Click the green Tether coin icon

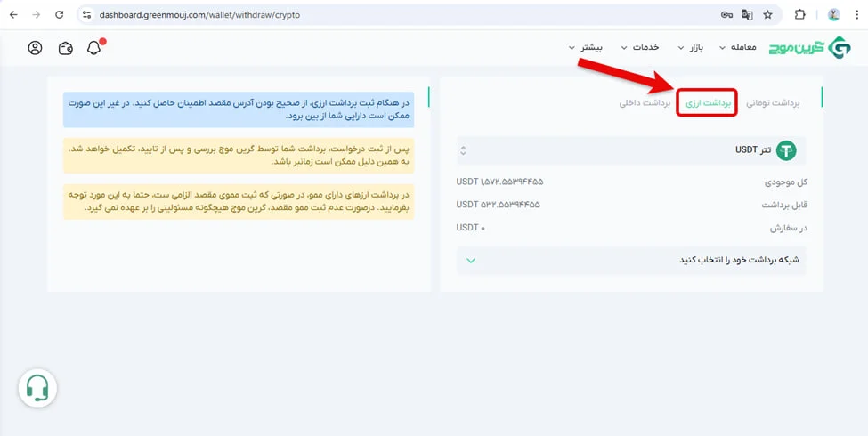[x=786, y=150]
